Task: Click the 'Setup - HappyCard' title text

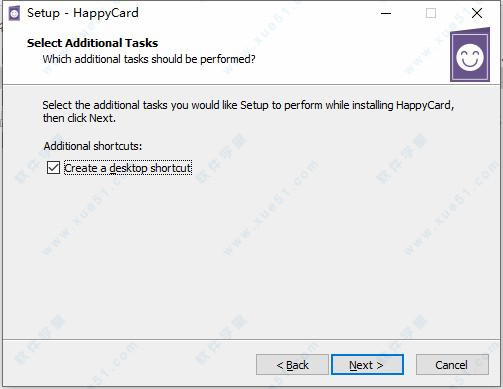Action: (x=83, y=13)
